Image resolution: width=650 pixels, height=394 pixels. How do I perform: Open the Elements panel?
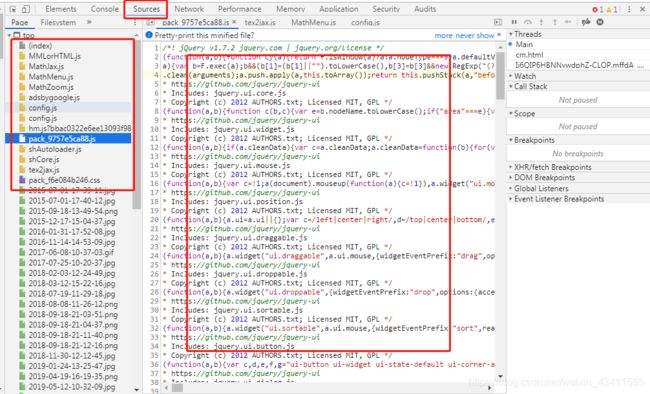(x=61, y=9)
